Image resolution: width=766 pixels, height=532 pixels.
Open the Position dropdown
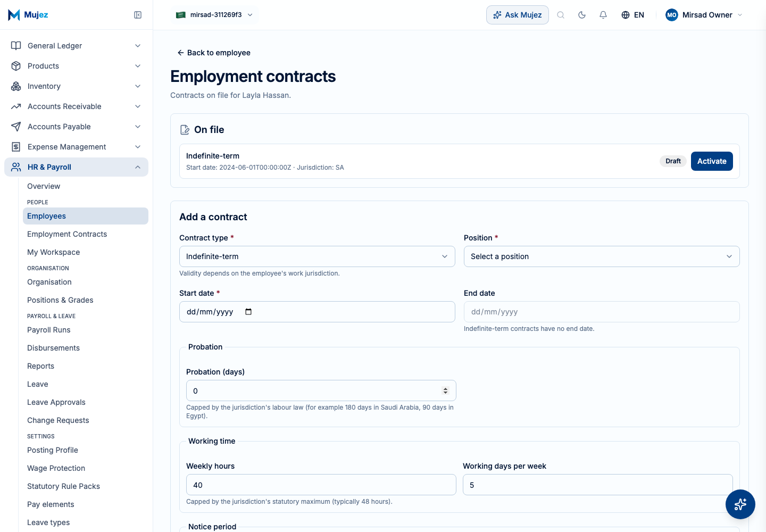tap(602, 256)
